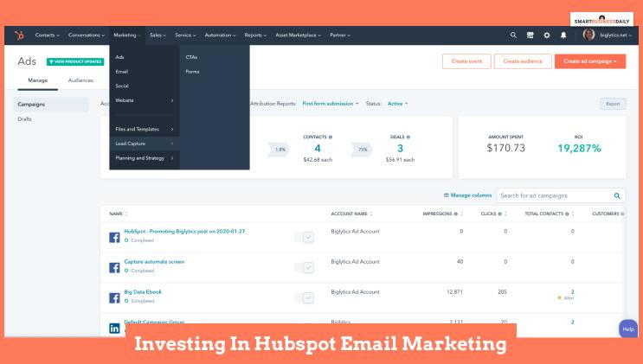Open the Help chat bubble
Image resolution: width=643 pixels, height=364 pixels.
click(x=628, y=329)
